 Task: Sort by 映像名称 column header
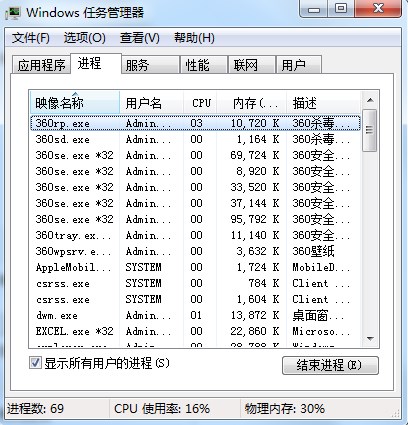point(75,103)
